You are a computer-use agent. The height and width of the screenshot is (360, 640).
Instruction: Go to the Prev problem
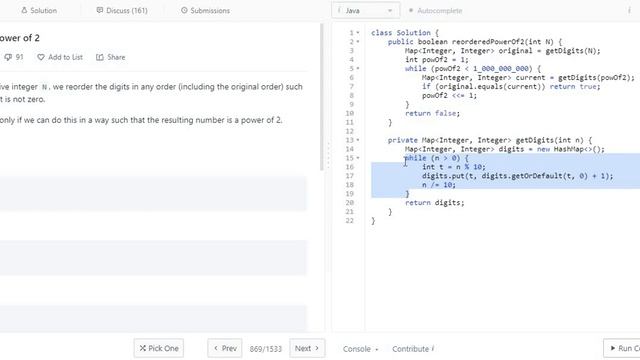click(x=225, y=348)
